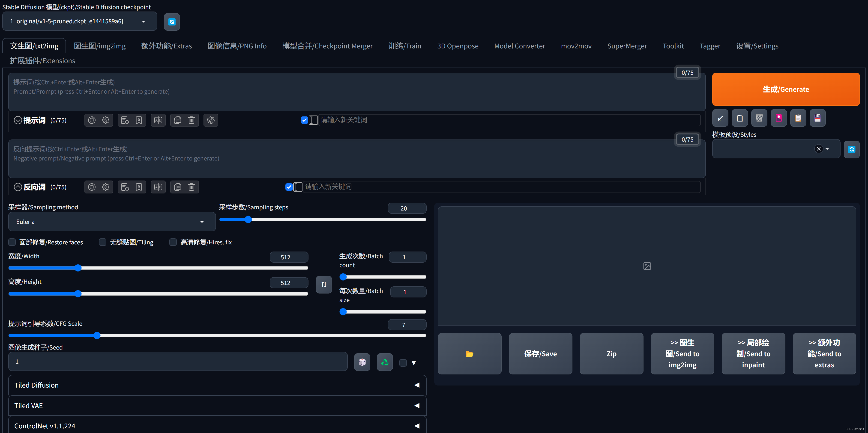The height and width of the screenshot is (433, 868).
Task: Click the Seed input field
Action: click(x=178, y=362)
